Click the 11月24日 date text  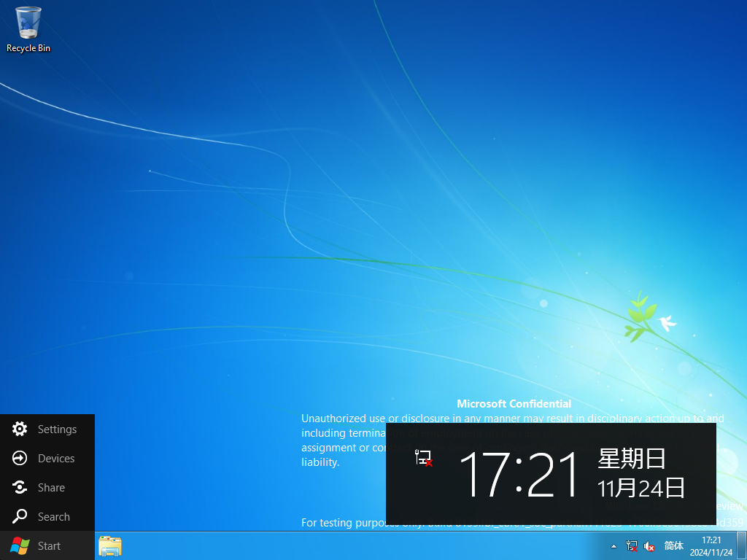tap(640, 488)
